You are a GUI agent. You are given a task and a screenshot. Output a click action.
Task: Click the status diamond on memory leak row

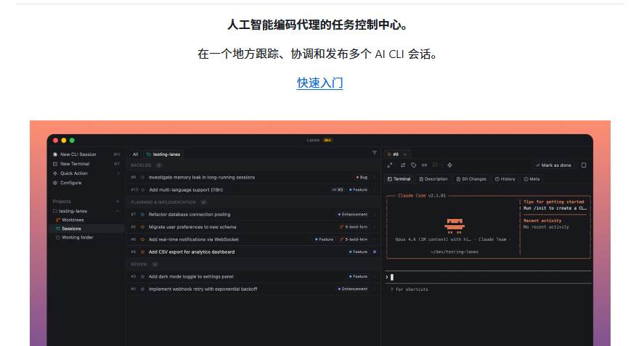[142, 177]
